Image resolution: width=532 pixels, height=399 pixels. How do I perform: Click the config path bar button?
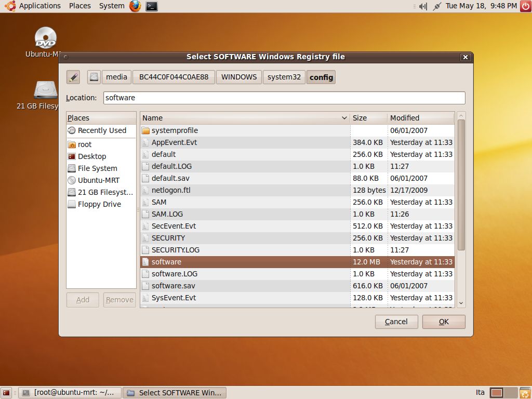point(321,77)
